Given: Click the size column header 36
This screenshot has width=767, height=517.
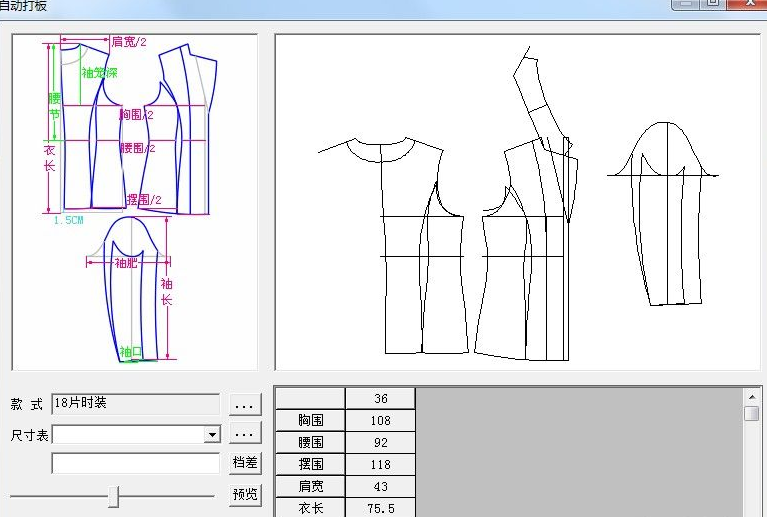Looking at the screenshot, I should pyautogui.click(x=380, y=399).
